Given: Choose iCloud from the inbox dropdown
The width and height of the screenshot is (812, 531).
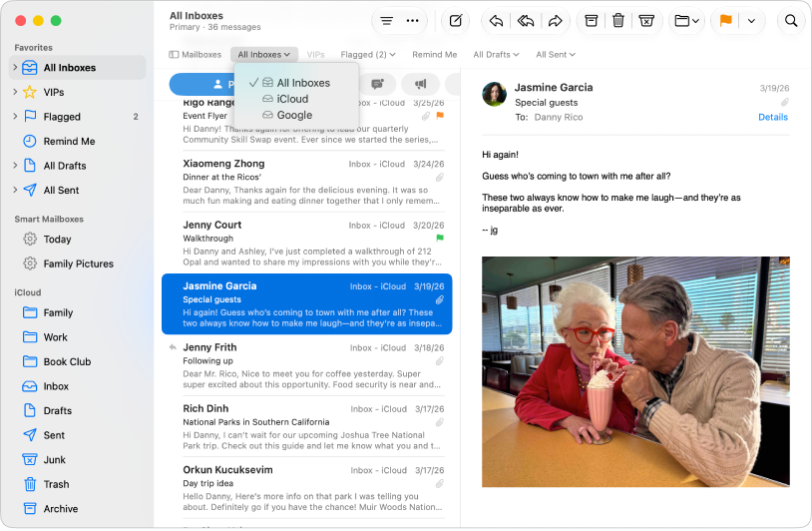Looking at the screenshot, I should click(292, 99).
